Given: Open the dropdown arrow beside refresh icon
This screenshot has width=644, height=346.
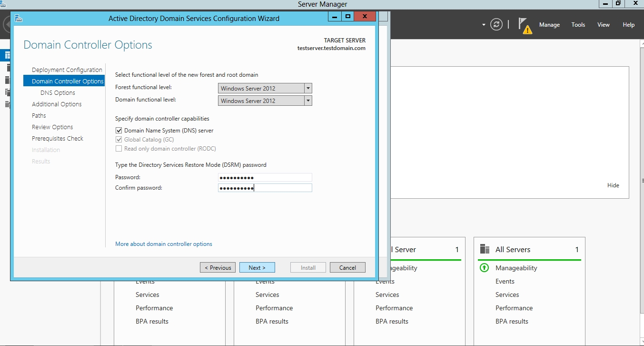Looking at the screenshot, I should tap(484, 25).
